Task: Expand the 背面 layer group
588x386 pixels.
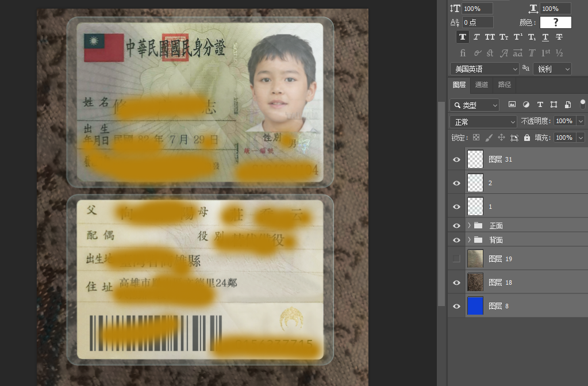Action: 469,239
